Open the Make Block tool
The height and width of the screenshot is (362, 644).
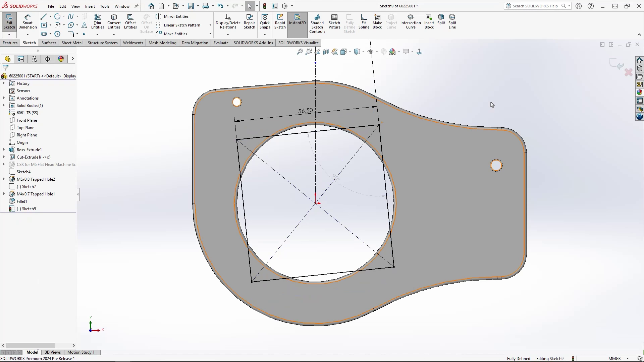[377, 21]
